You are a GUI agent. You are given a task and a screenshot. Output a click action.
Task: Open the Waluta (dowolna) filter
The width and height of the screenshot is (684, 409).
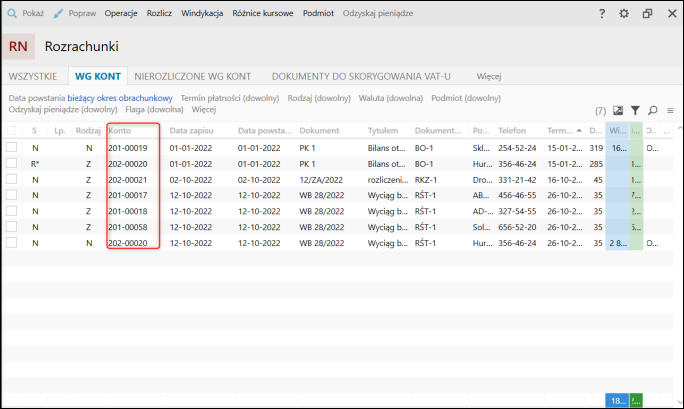point(391,98)
